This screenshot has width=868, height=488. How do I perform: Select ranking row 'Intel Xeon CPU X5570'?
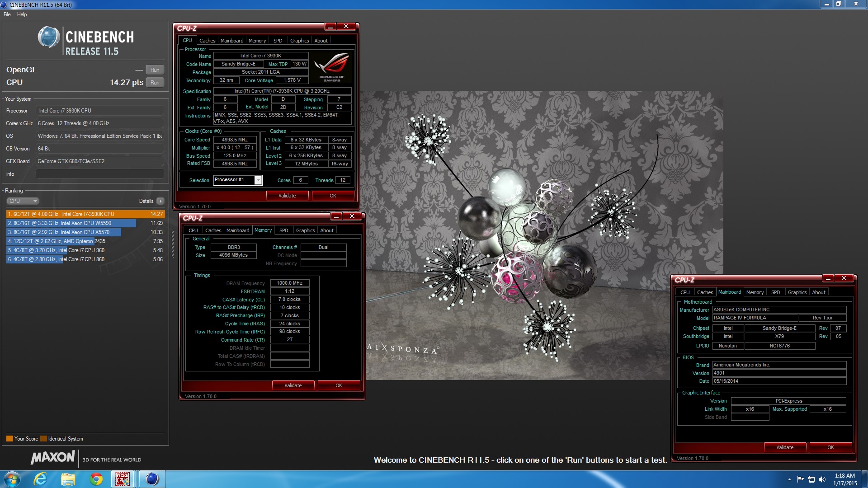pos(85,232)
